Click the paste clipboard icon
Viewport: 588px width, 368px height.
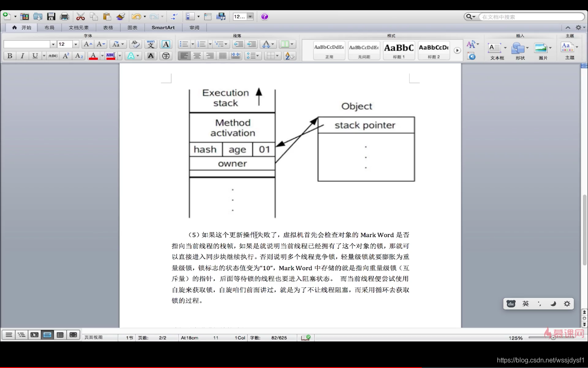click(107, 16)
